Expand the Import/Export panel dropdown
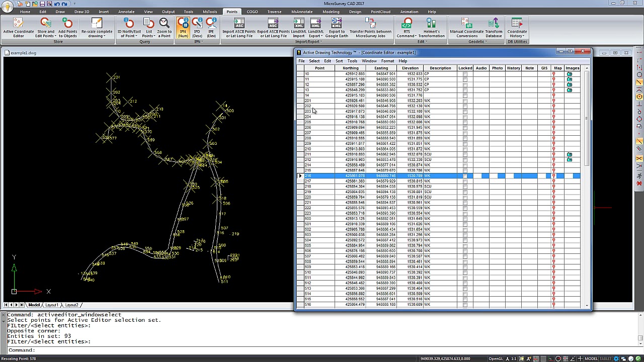The width and height of the screenshot is (644, 362). point(308,41)
